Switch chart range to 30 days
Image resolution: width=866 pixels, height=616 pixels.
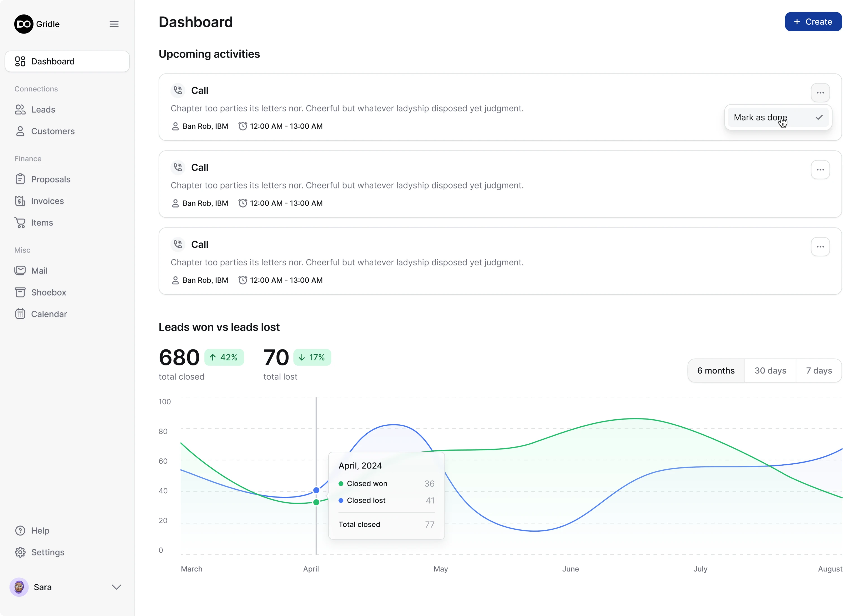point(770,371)
